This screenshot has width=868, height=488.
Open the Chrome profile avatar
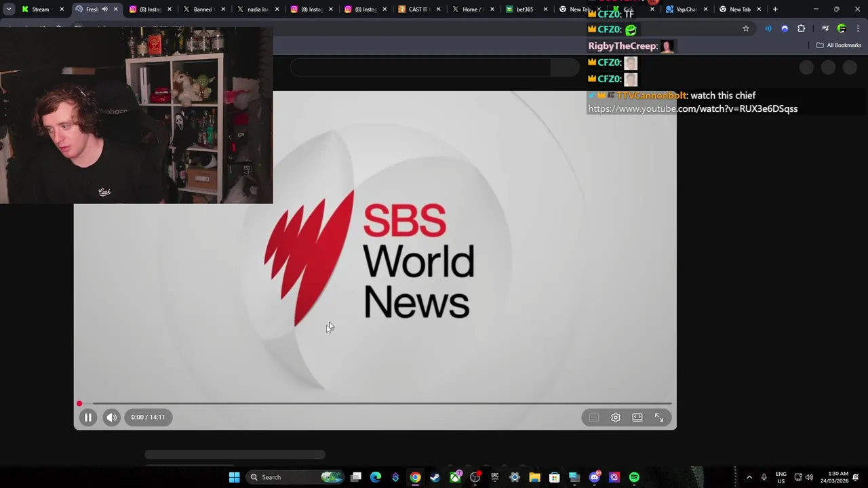(x=842, y=28)
